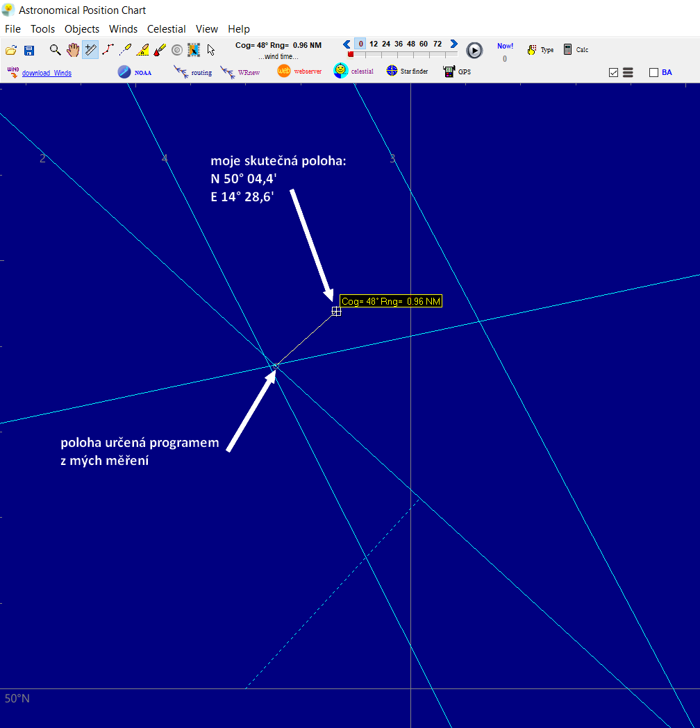Select the magnifier zoom tool
Viewport: 700px width, 728px height.
click(55, 49)
